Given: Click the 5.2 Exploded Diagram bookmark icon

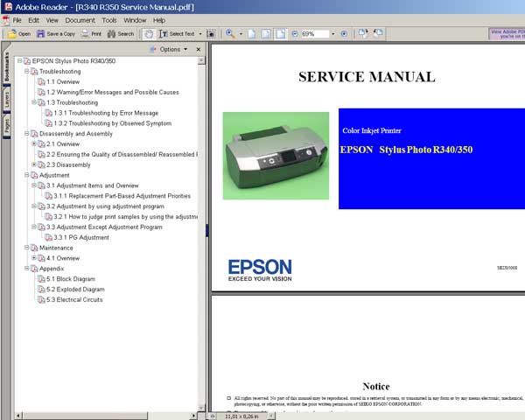Looking at the screenshot, I should click(41, 290).
